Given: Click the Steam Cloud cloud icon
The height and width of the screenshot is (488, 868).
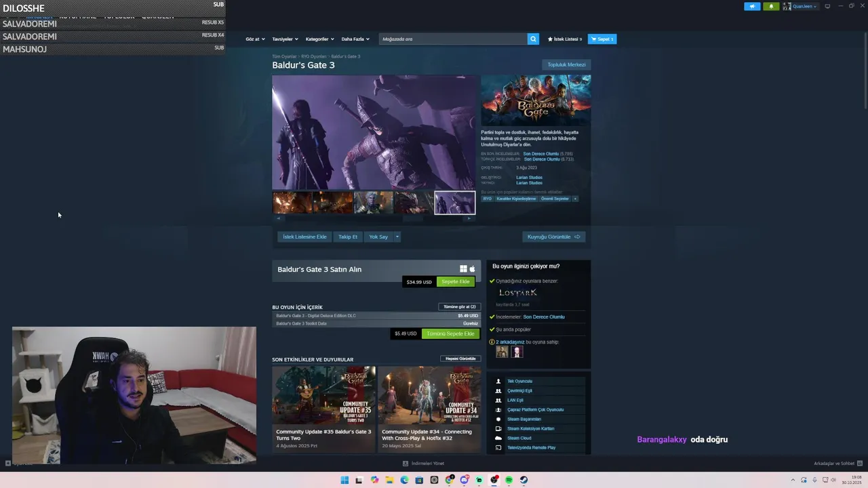Looking at the screenshot, I should point(498,438).
